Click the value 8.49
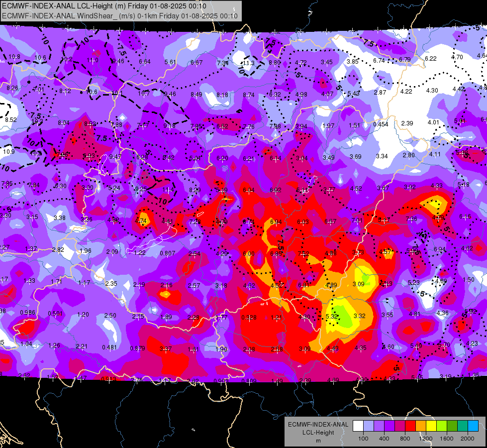487x448 pixels. pyautogui.click(x=196, y=94)
